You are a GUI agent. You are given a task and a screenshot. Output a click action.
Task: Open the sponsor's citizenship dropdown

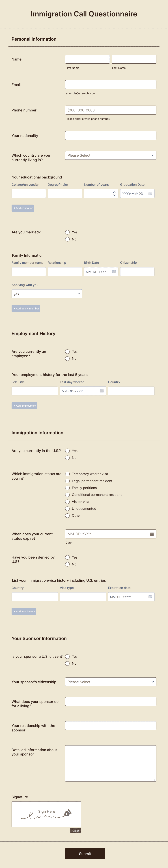pyautogui.click(x=110, y=682)
